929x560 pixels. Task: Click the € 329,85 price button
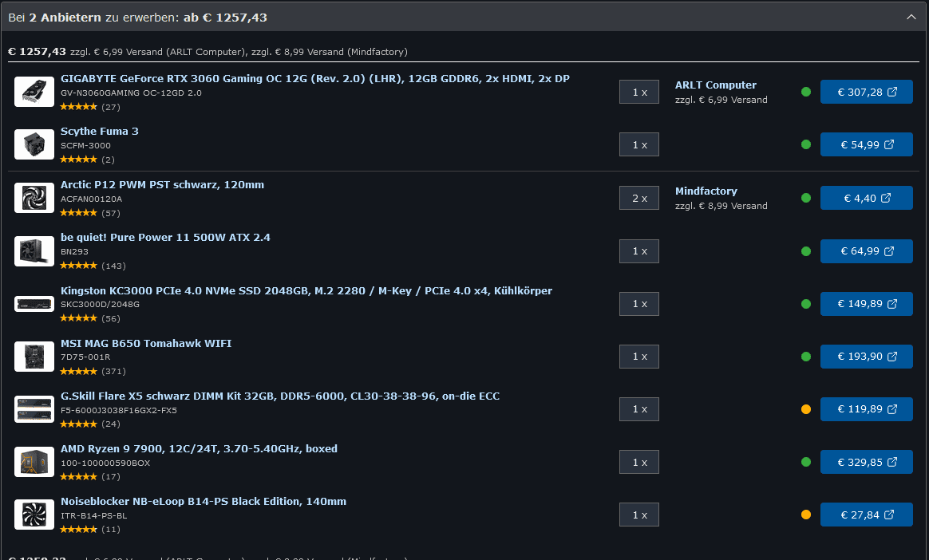[x=866, y=462]
